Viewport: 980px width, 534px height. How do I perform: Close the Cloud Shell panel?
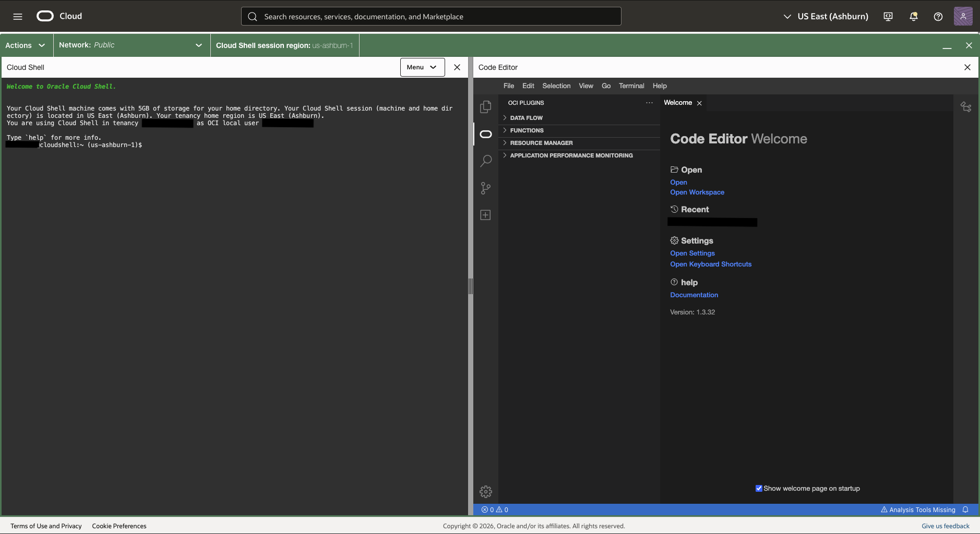[x=457, y=67]
